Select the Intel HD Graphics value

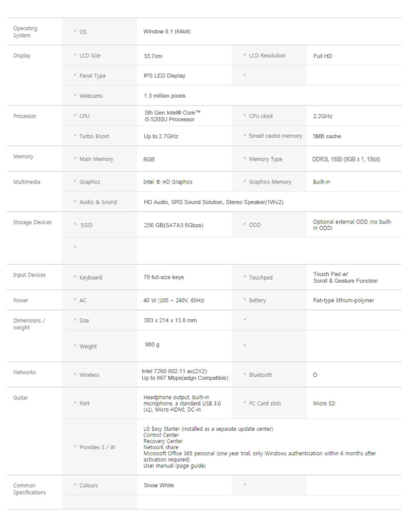point(167,182)
